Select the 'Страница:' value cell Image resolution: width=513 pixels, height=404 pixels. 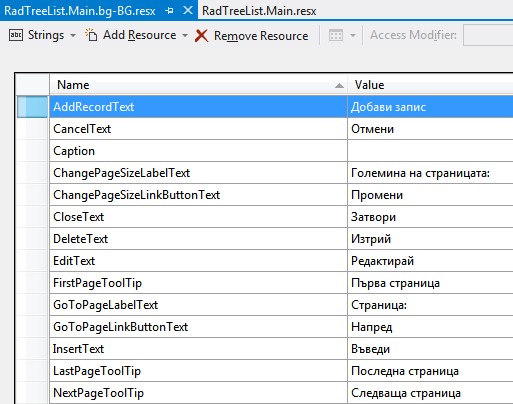(430, 305)
